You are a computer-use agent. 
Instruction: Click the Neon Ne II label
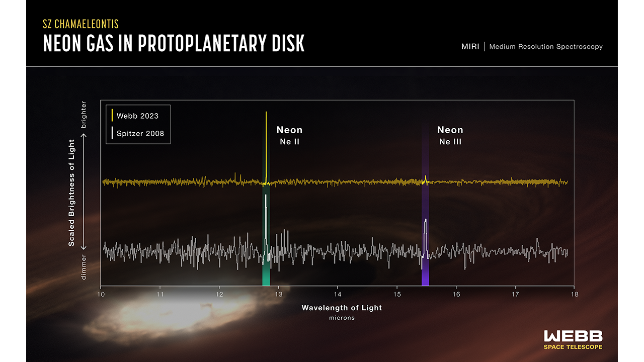(289, 135)
